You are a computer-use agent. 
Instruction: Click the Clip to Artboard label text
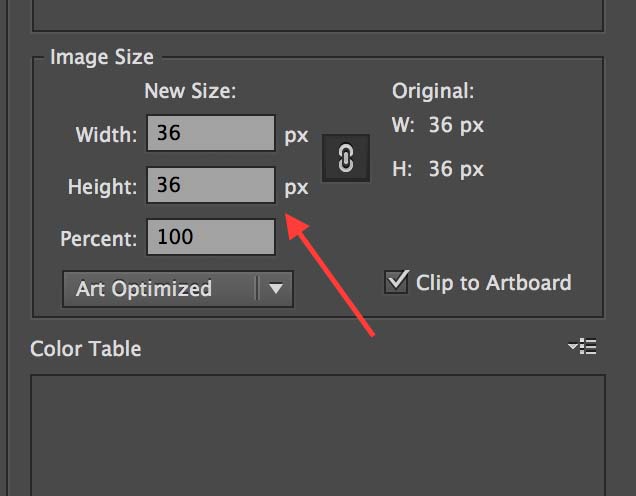pos(493,283)
